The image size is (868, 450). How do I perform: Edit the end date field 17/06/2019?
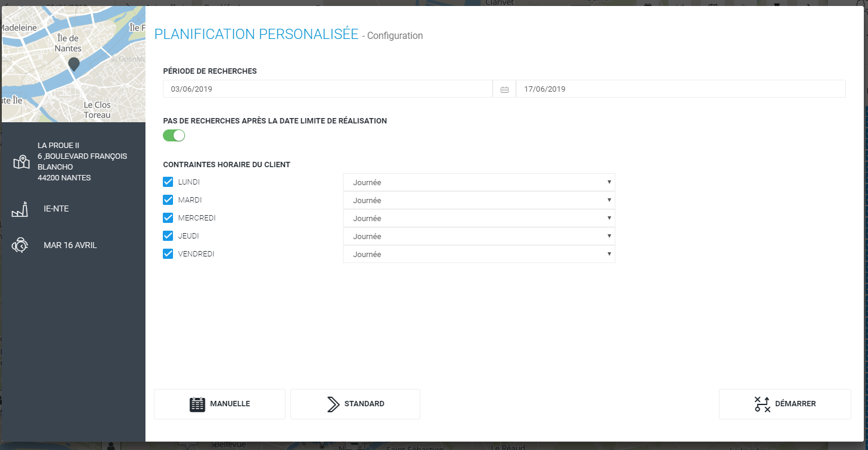coord(680,89)
